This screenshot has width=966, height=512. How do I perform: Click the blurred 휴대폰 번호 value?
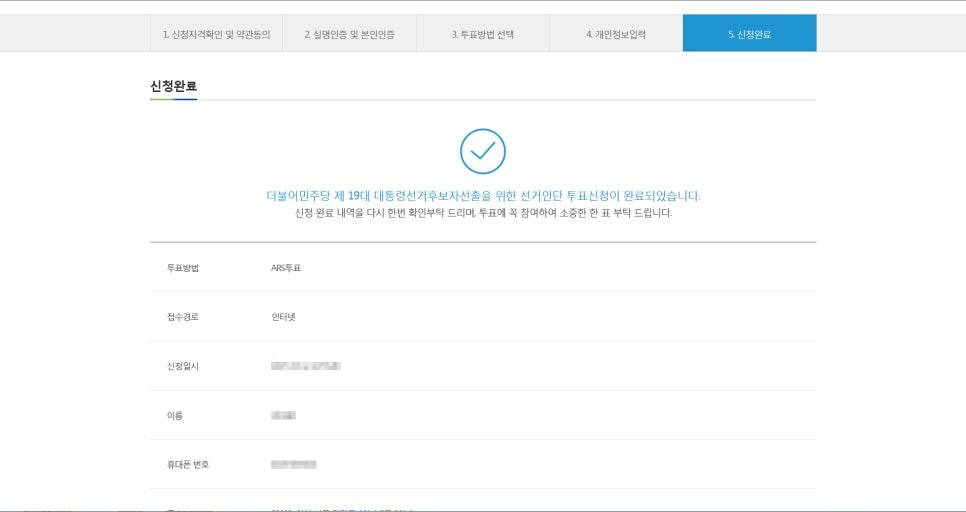[294, 465]
